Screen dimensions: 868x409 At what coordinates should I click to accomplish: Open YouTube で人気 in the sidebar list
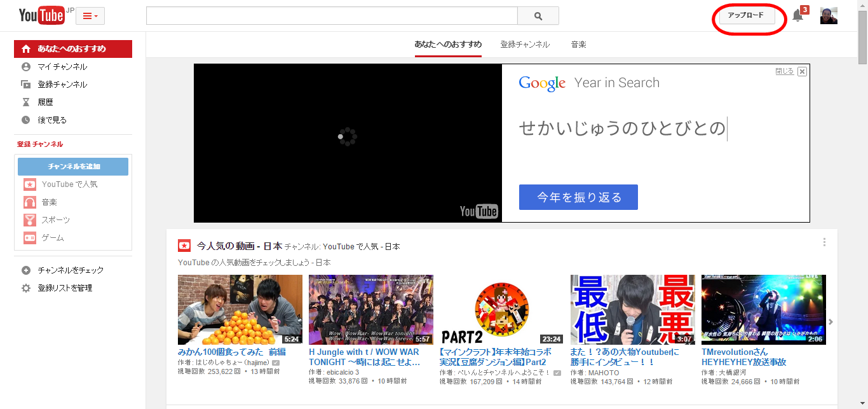coord(70,184)
